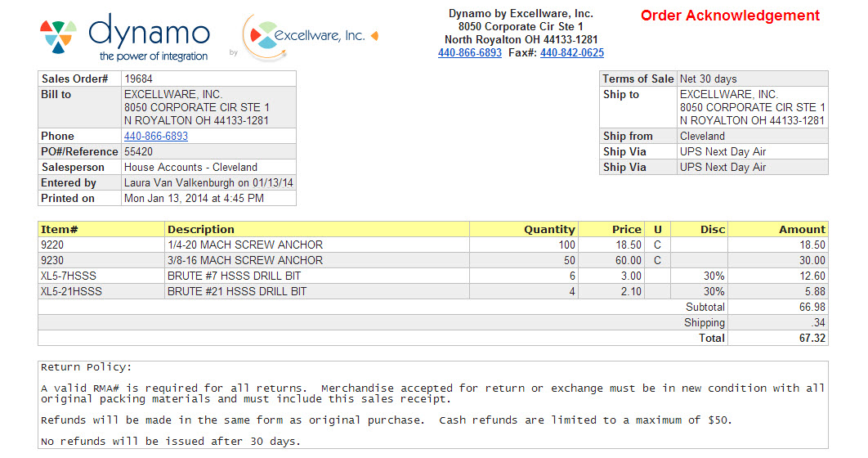868x458 pixels.
Task: Select the Item# column header
Action: 59,230
